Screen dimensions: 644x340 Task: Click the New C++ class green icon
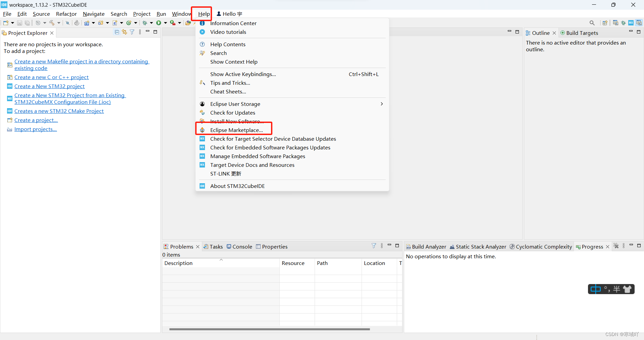pos(128,23)
